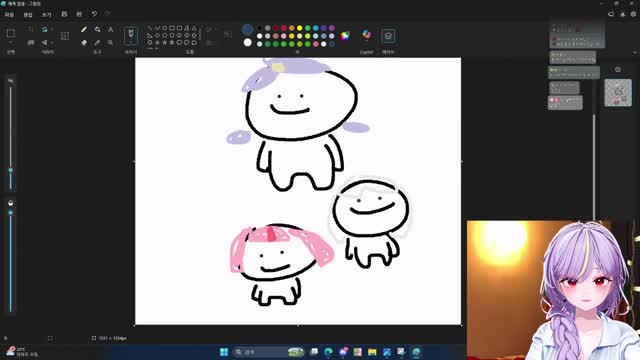640x360 pixels.
Task: Expand the Flip options dropdown
Action: pyautogui.click(x=52, y=42)
